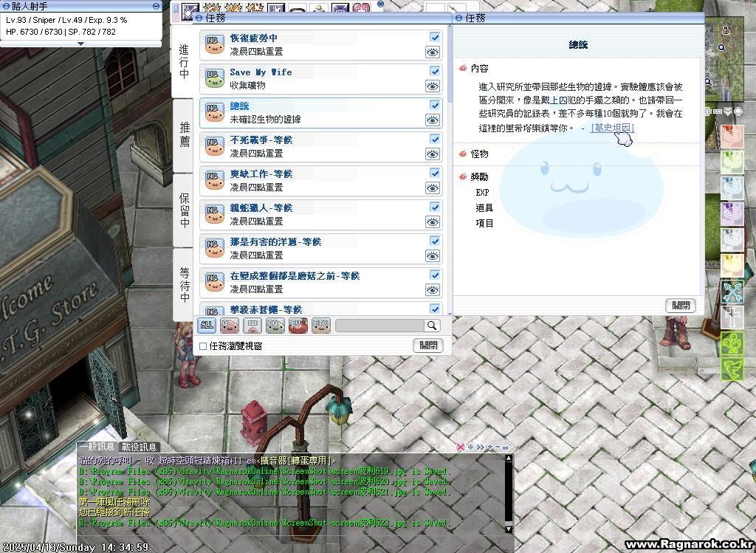Click chat scrollbar down arrow

pyautogui.click(x=508, y=529)
